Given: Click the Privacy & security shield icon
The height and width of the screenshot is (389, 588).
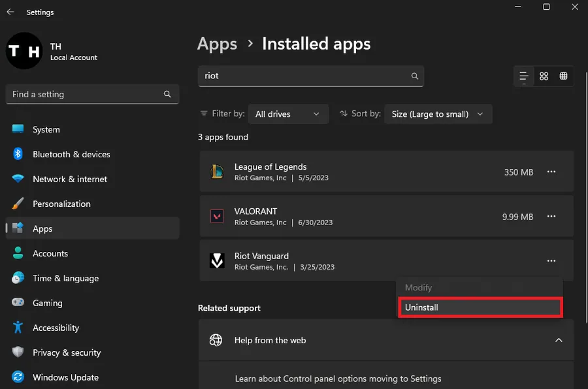Looking at the screenshot, I should (x=18, y=352).
